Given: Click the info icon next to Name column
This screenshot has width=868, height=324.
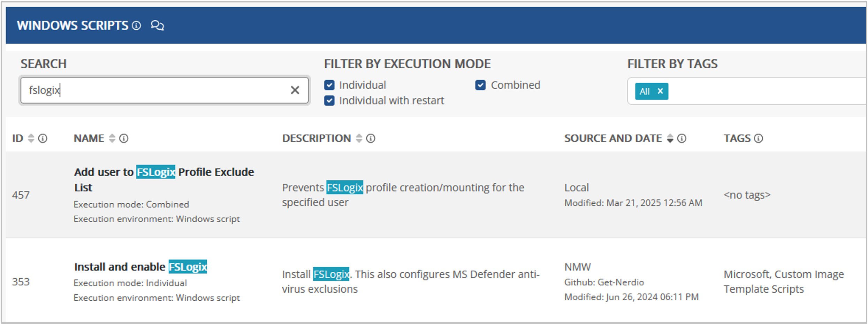Looking at the screenshot, I should (x=124, y=138).
